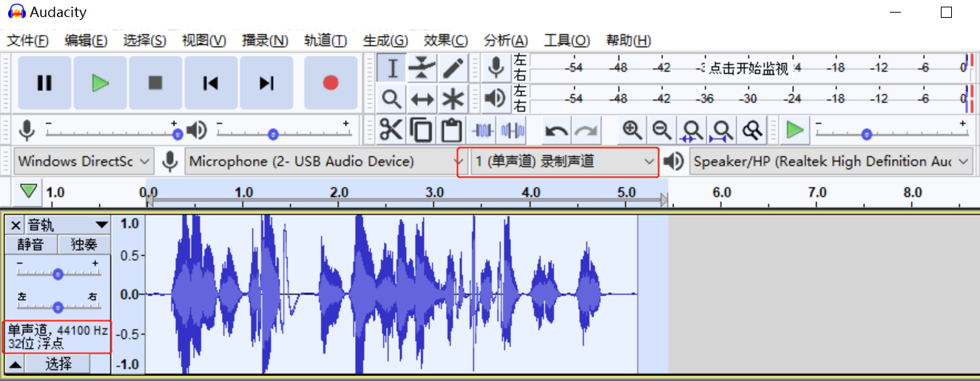The image size is (980, 381).
Task: Select the Multi-tool asterisk icon
Action: click(x=453, y=98)
